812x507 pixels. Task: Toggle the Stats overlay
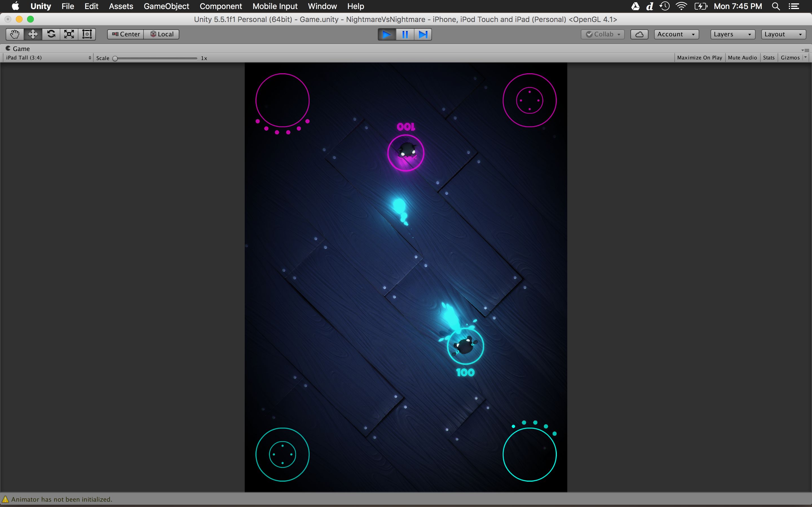click(768, 58)
